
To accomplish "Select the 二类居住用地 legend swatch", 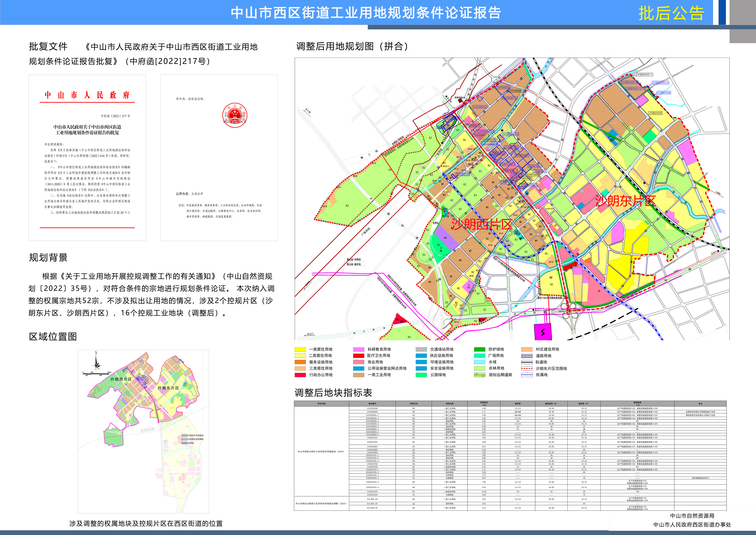I will click(300, 356).
